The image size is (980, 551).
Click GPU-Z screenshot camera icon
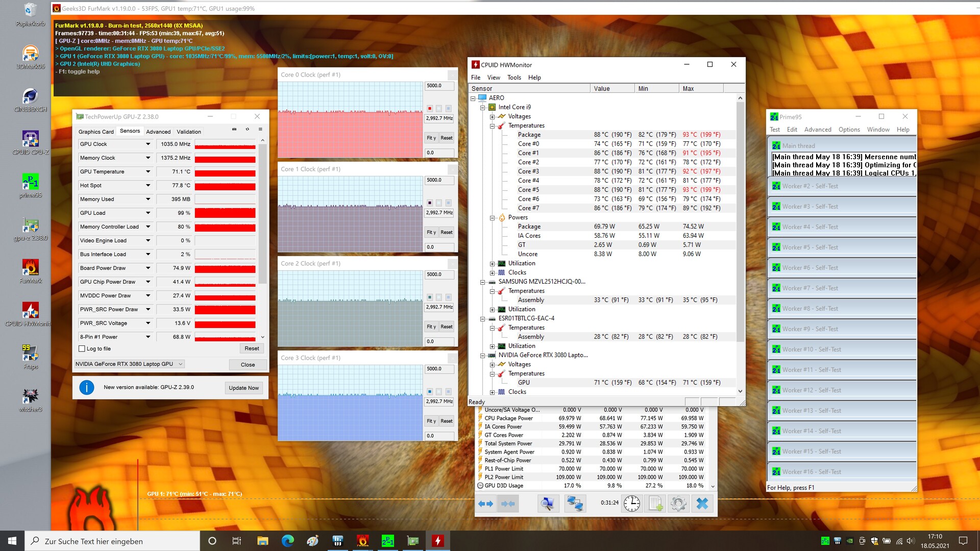pos(234,130)
